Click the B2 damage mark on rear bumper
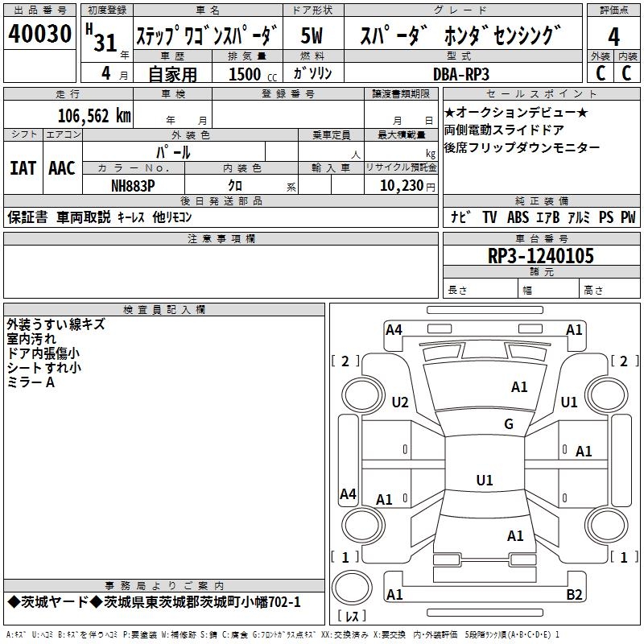644x644 pixels. tap(574, 594)
